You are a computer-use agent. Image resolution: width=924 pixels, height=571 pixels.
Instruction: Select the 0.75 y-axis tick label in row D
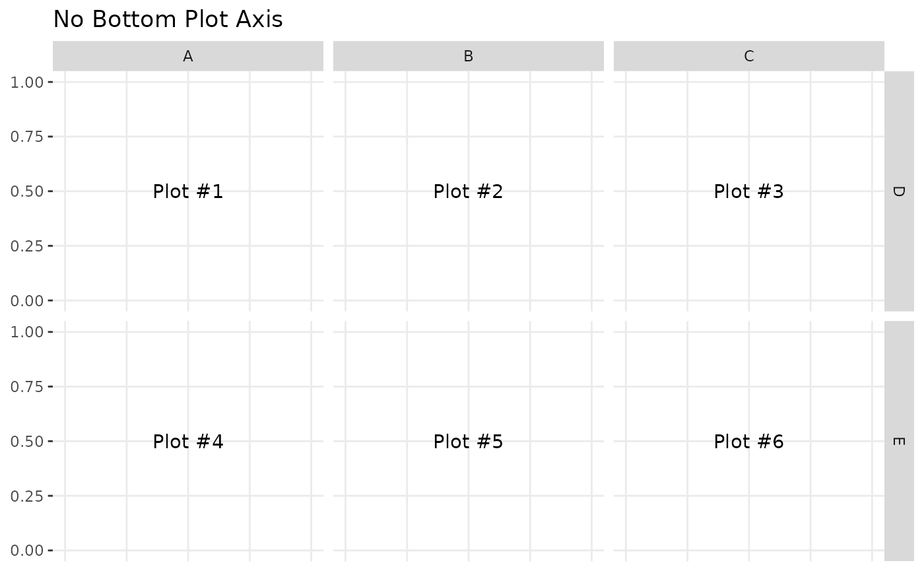[27, 137]
